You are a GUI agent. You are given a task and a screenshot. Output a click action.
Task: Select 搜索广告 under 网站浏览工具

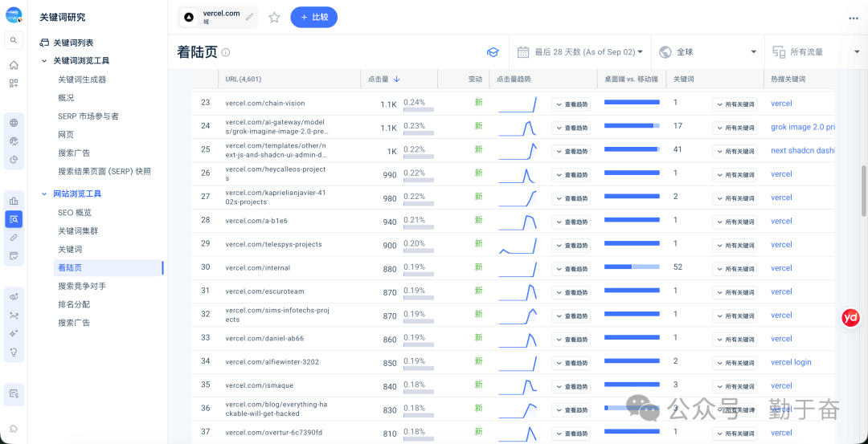coord(74,322)
